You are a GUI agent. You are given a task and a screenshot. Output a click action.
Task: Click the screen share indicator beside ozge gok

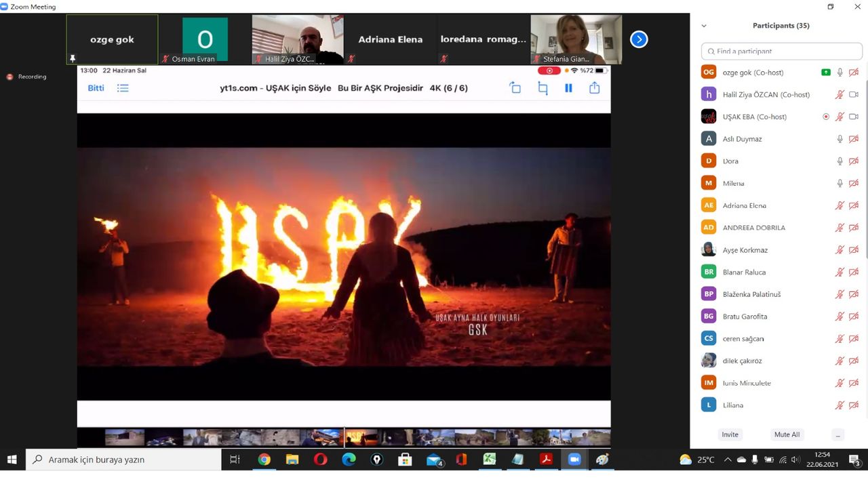click(825, 73)
